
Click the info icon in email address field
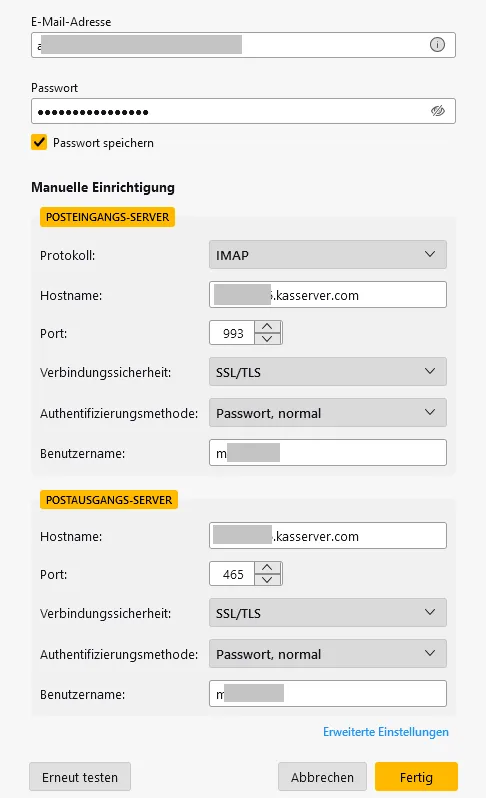click(x=437, y=45)
